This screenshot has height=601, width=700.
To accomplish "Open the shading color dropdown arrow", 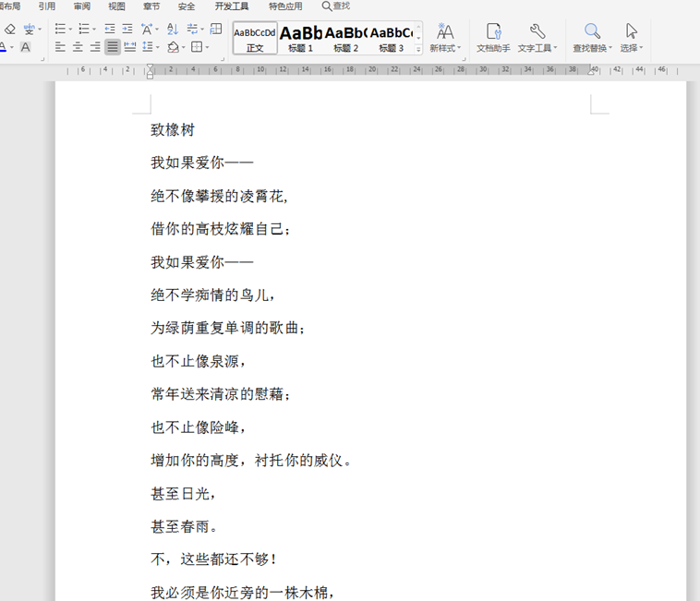I will 183,47.
